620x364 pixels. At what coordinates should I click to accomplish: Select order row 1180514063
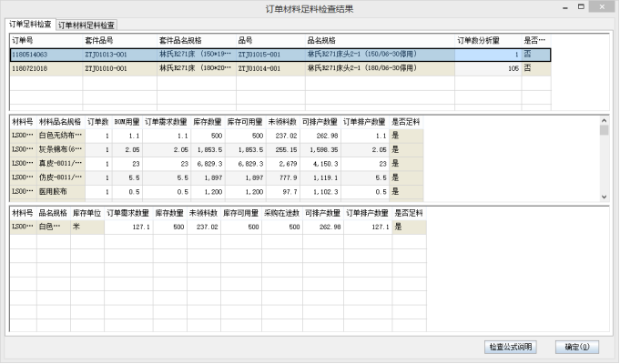click(280, 55)
